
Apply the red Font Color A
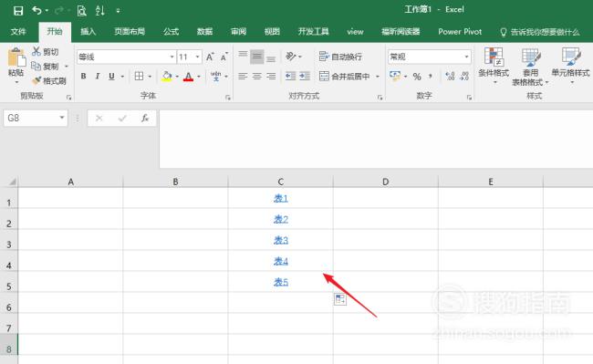pyautogui.click(x=188, y=77)
